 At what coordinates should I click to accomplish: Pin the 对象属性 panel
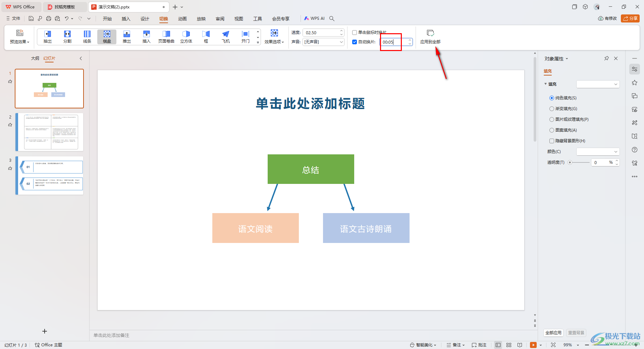[606, 58]
